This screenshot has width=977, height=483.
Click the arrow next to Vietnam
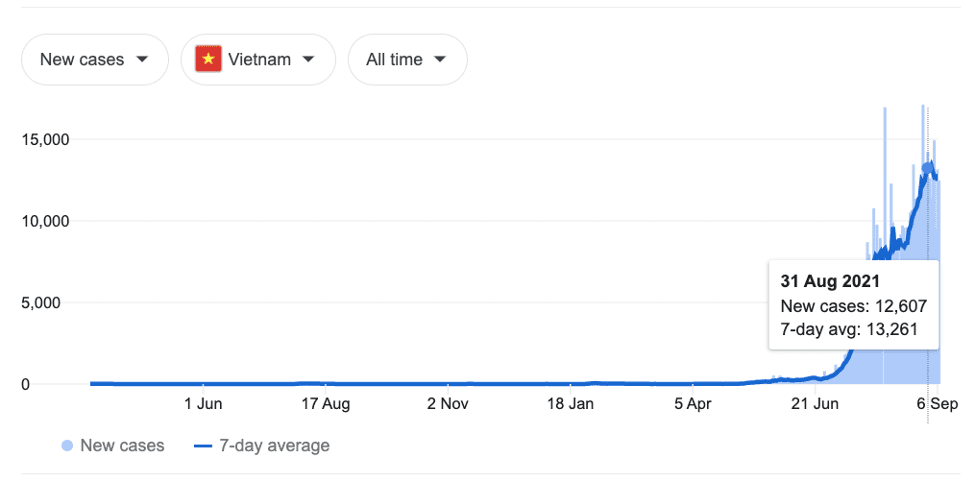(x=308, y=60)
